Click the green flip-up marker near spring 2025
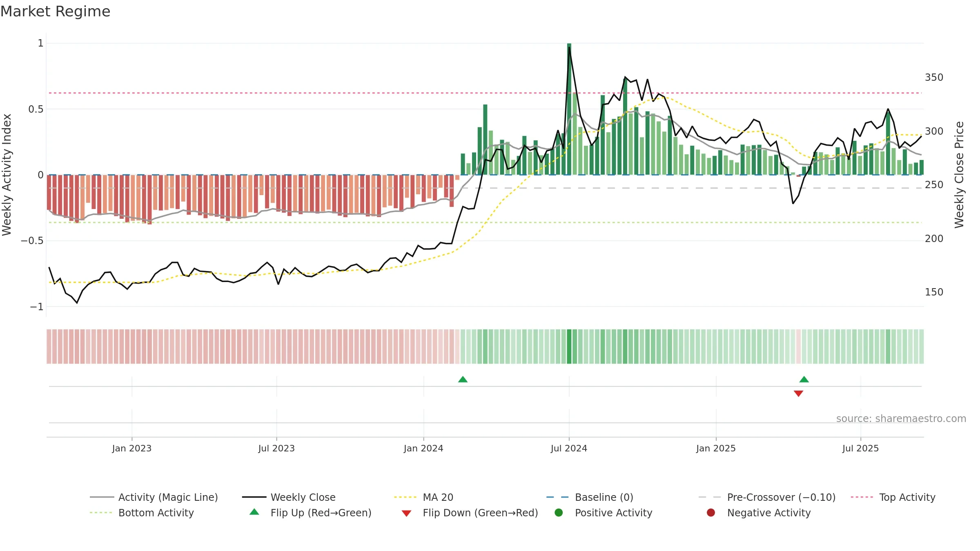 coord(804,380)
